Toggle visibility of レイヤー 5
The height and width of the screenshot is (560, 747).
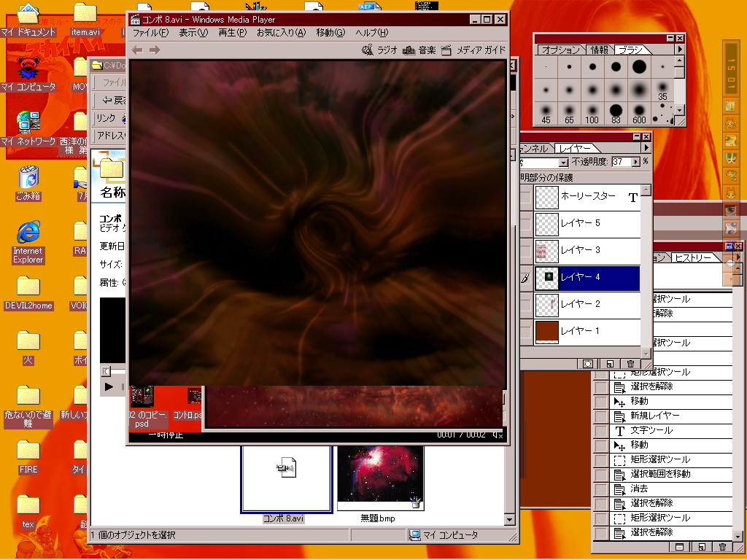pos(526,225)
